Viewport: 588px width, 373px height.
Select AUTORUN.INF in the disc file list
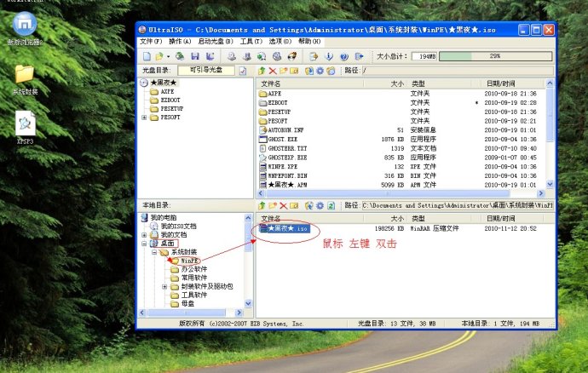pyautogui.click(x=285, y=130)
